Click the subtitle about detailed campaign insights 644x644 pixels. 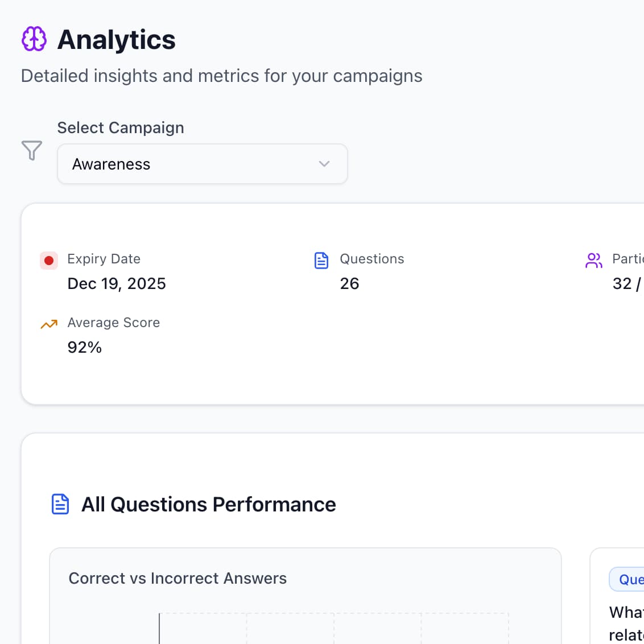222,76
